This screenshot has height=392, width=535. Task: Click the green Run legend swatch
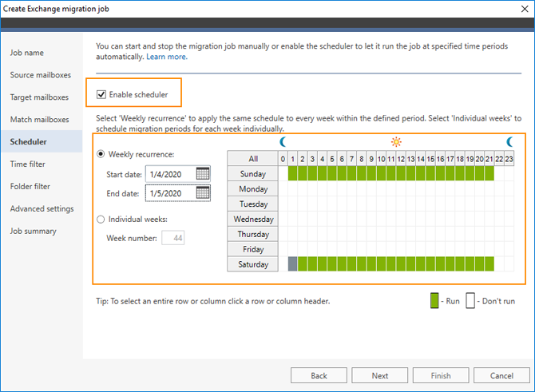point(434,300)
